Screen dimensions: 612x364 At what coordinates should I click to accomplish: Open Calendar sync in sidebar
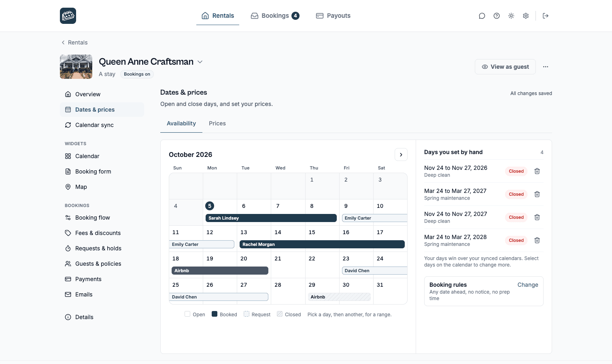(102, 125)
